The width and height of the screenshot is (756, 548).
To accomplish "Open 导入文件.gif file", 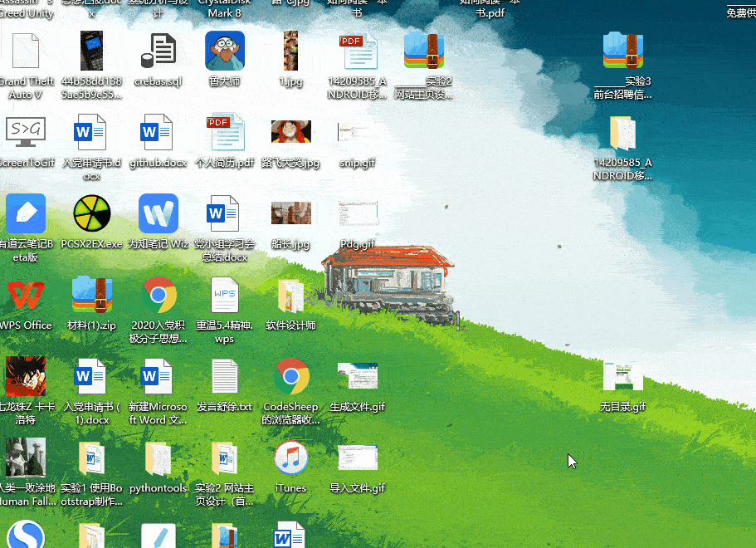I will point(358,457).
